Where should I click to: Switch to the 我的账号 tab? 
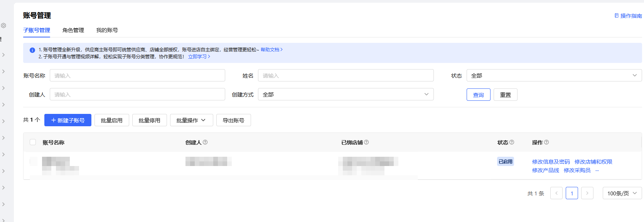coord(107,30)
